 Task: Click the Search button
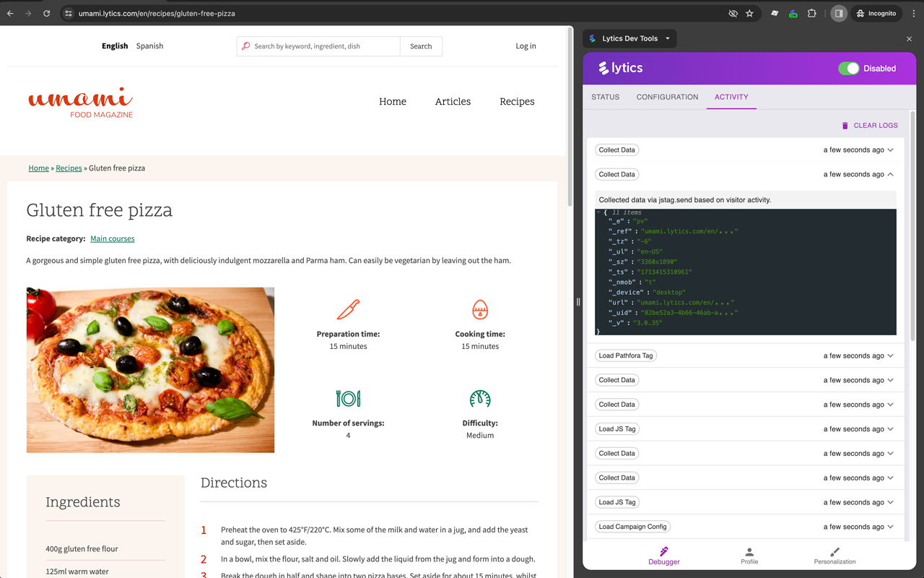point(421,46)
